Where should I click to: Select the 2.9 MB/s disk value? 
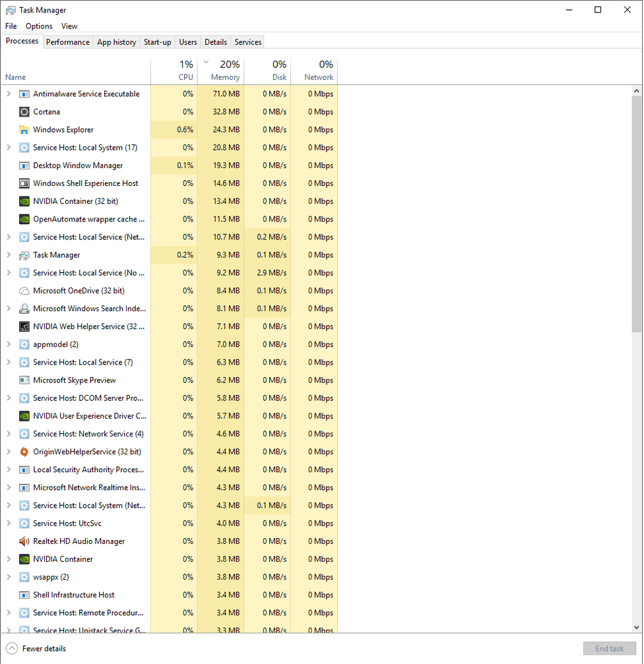click(272, 273)
